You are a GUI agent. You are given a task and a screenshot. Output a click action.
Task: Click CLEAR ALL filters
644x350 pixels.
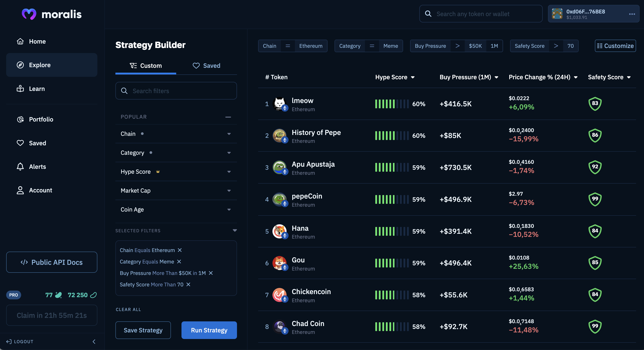128,309
